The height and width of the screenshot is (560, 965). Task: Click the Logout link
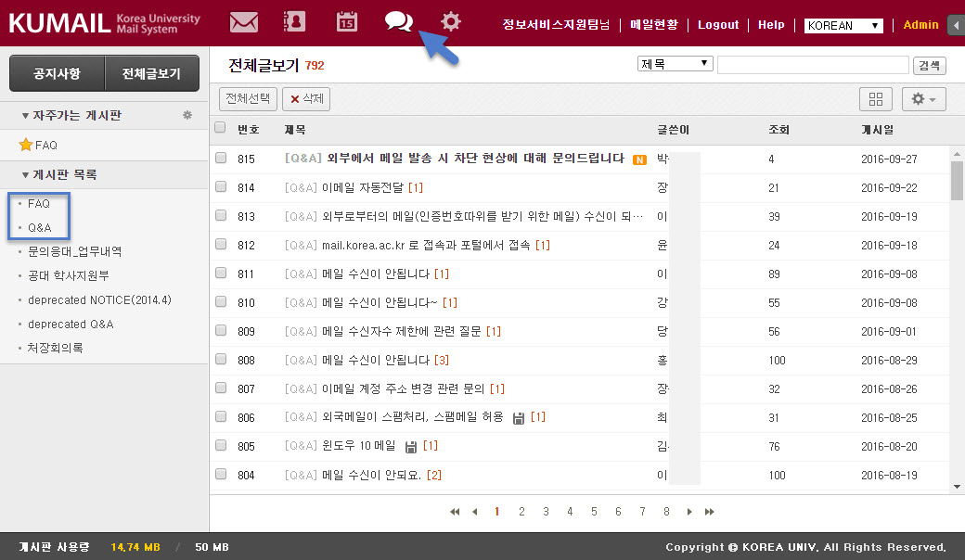click(718, 25)
